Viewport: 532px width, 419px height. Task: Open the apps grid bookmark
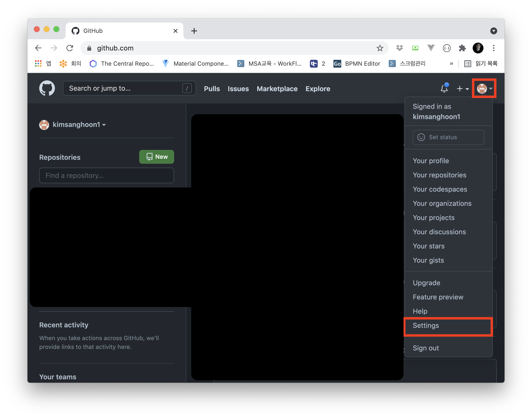[x=43, y=64]
